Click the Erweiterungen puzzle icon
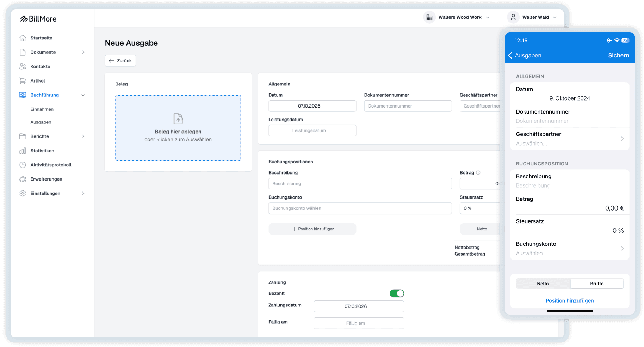Screen dimensions: 644x347 [x=23, y=179]
